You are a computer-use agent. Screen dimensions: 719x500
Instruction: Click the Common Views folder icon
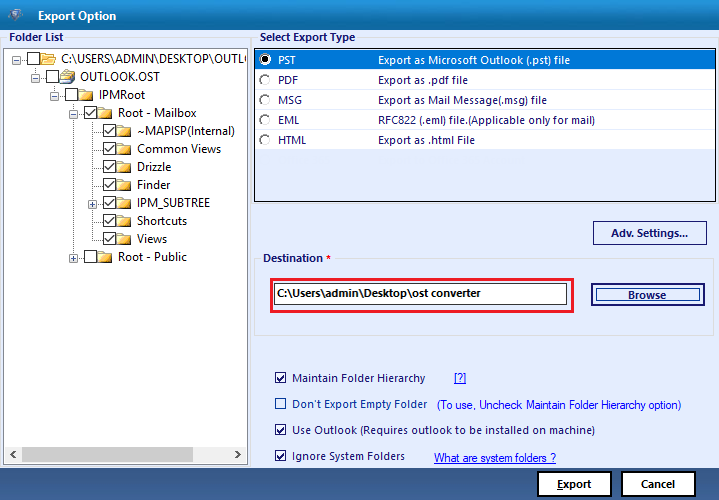(x=124, y=149)
